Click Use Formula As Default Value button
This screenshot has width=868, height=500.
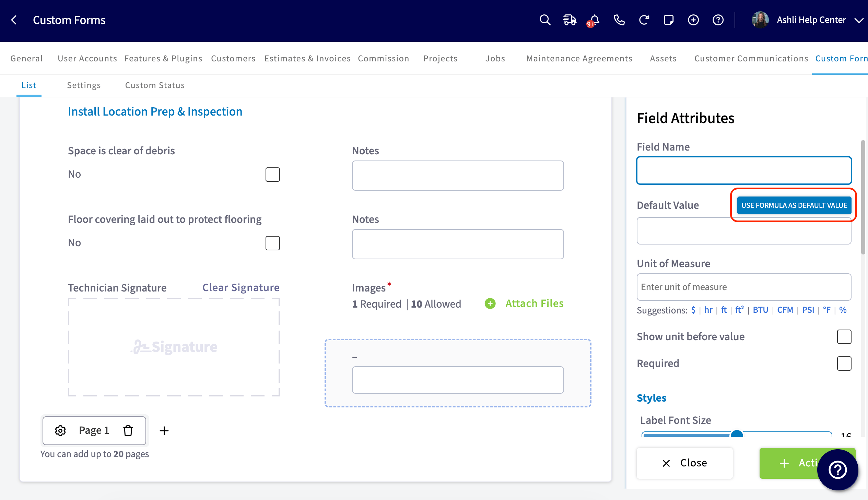[794, 205]
